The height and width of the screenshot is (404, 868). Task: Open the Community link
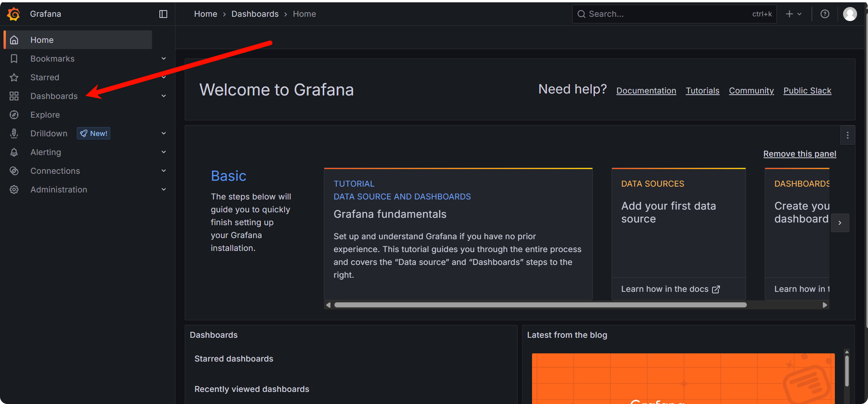751,90
